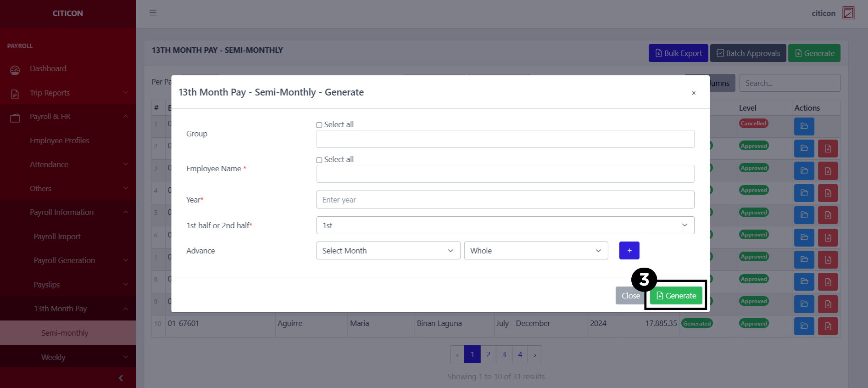Go to page 4 of results
The height and width of the screenshot is (388, 868).
tap(520, 354)
